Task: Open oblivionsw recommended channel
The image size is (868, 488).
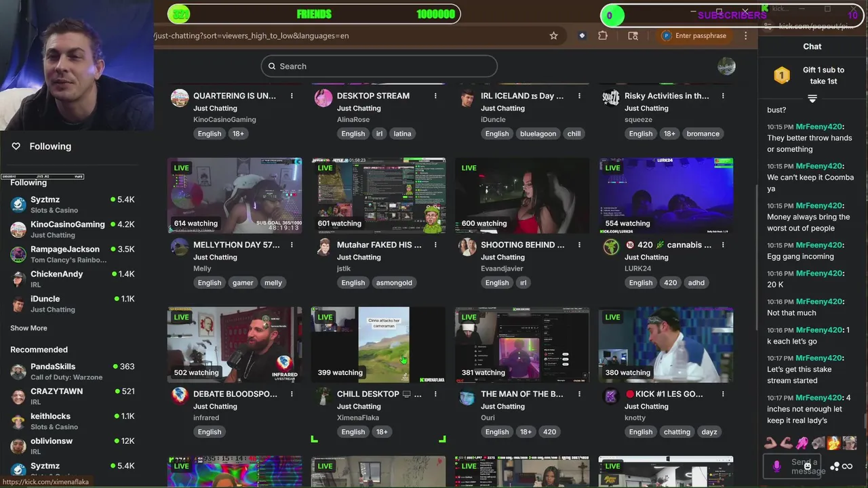Action: click(73, 446)
